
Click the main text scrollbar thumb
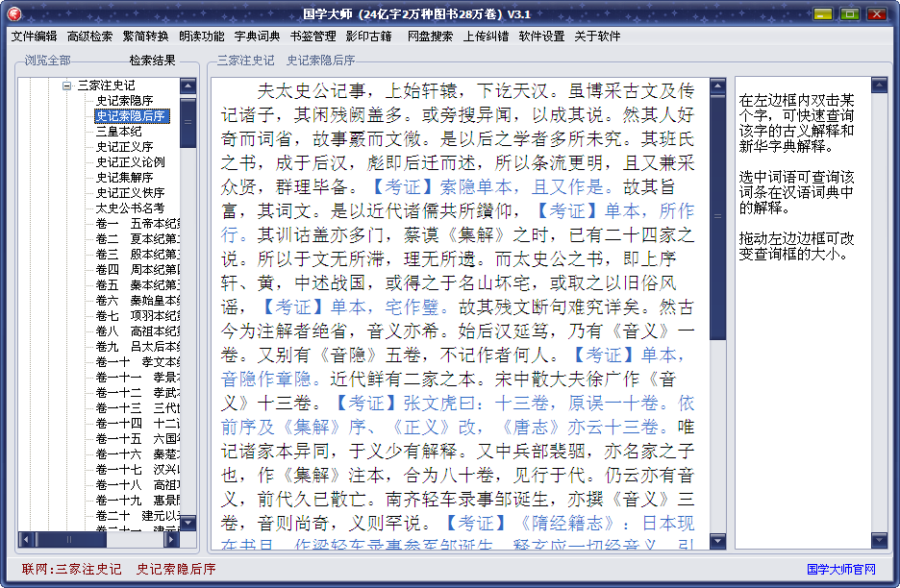[717, 217]
